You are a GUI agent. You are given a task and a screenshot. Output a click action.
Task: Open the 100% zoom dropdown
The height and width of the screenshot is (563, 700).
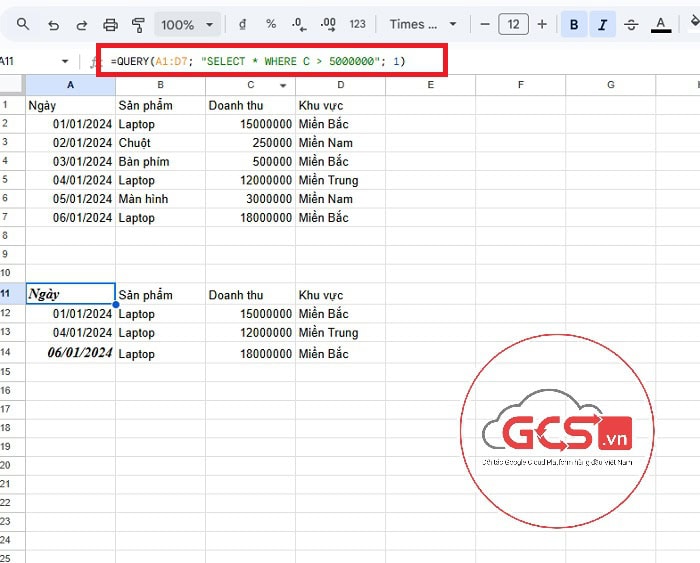[x=187, y=24]
